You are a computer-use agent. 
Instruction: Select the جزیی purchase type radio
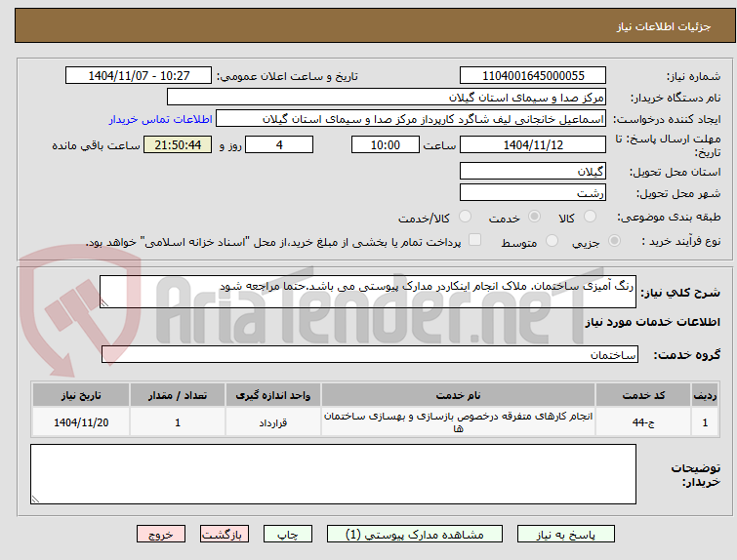pos(614,241)
